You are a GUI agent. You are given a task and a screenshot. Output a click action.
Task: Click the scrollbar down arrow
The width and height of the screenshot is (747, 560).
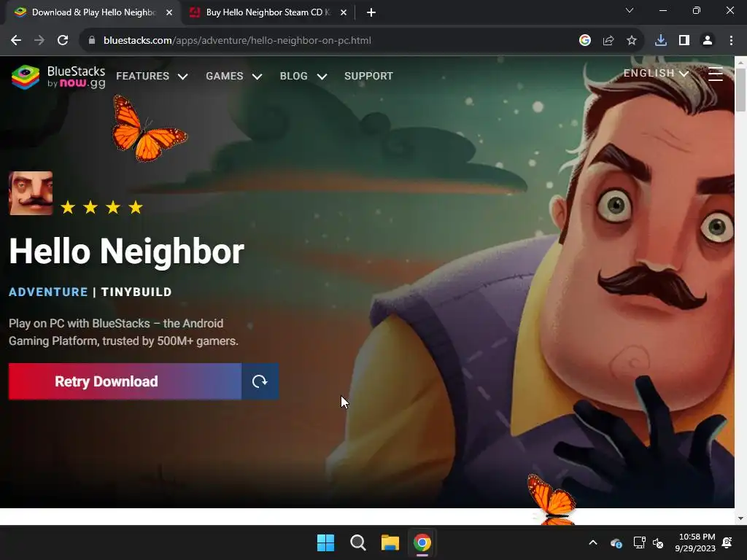pyautogui.click(x=740, y=518)
